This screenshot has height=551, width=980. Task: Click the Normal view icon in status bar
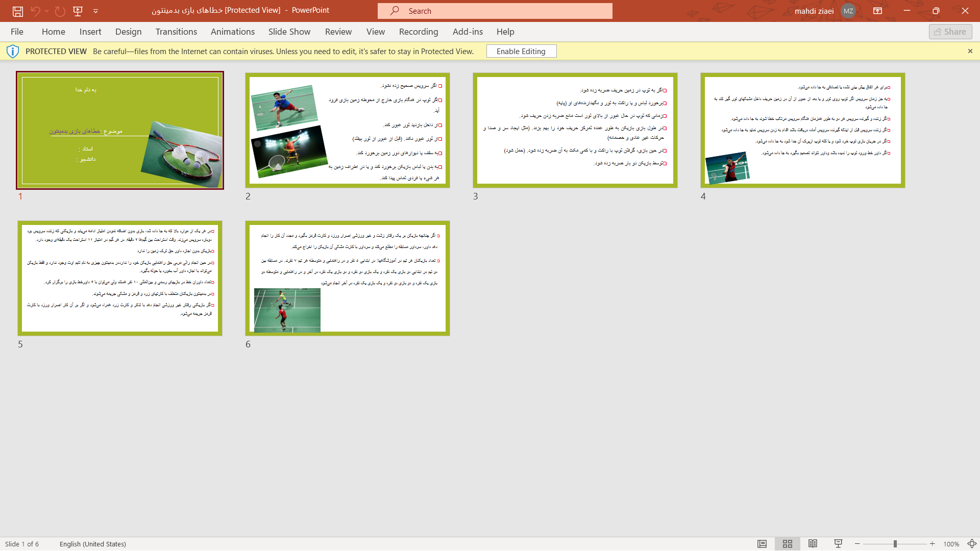pyautogui.click(x=762, y=543)
